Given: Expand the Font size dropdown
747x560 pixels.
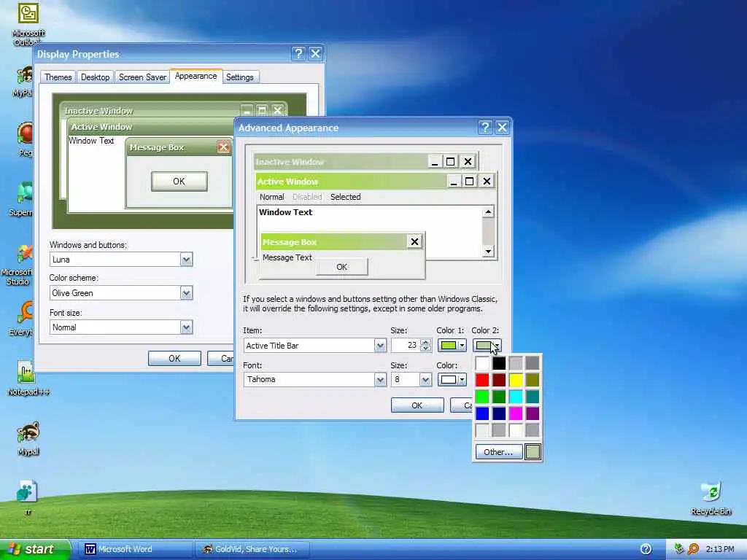Looking at the screenshot, I should (x=186, y=327).
